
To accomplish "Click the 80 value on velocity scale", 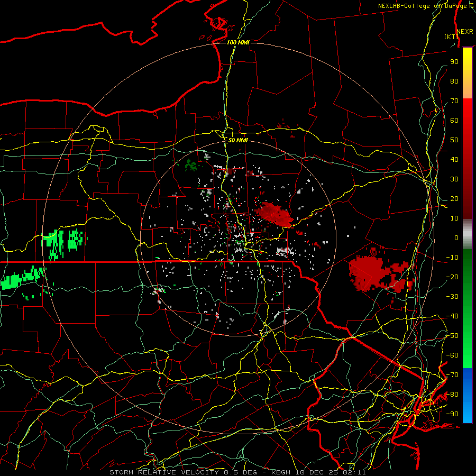I will pos(454,81).
